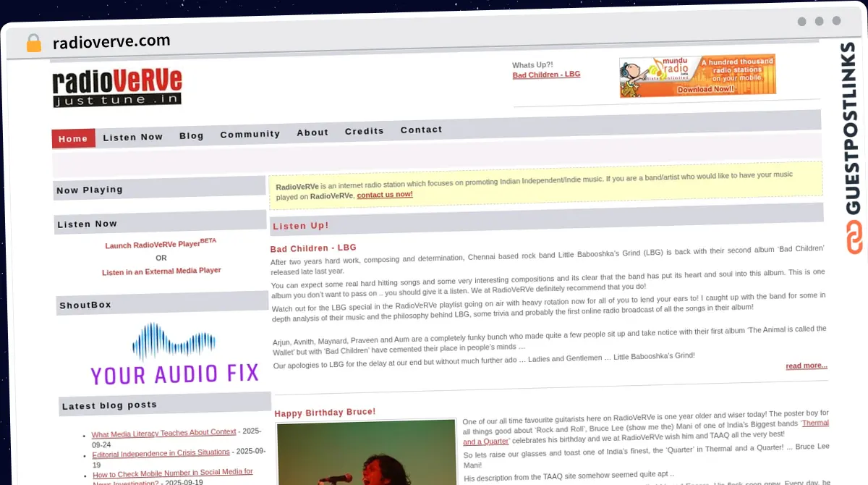The width and height of the screenshot is (868, 485).
Task: Click 'Listen in an External Media Player'
Action: coord(161,271)
